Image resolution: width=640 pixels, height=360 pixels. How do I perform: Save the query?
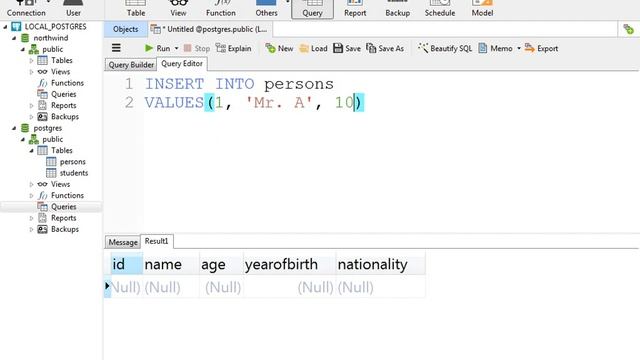click(x=347, y=48)
